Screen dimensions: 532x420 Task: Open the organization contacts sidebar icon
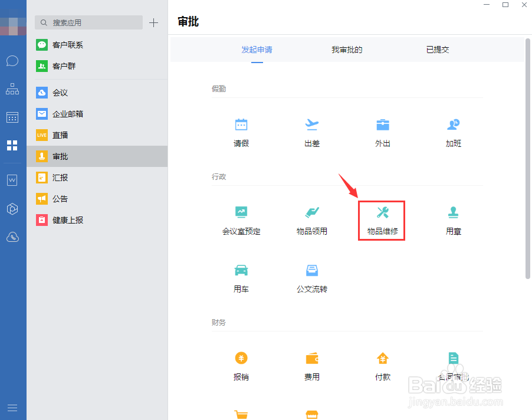click(12, 89)
